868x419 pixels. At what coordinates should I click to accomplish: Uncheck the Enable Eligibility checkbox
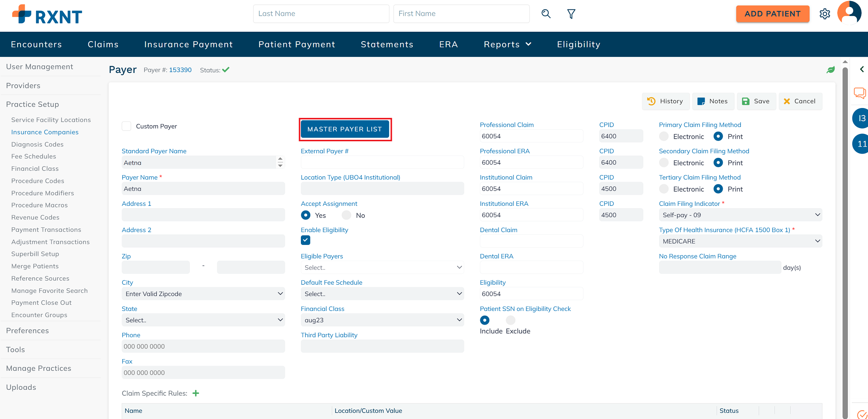[306, 240]
